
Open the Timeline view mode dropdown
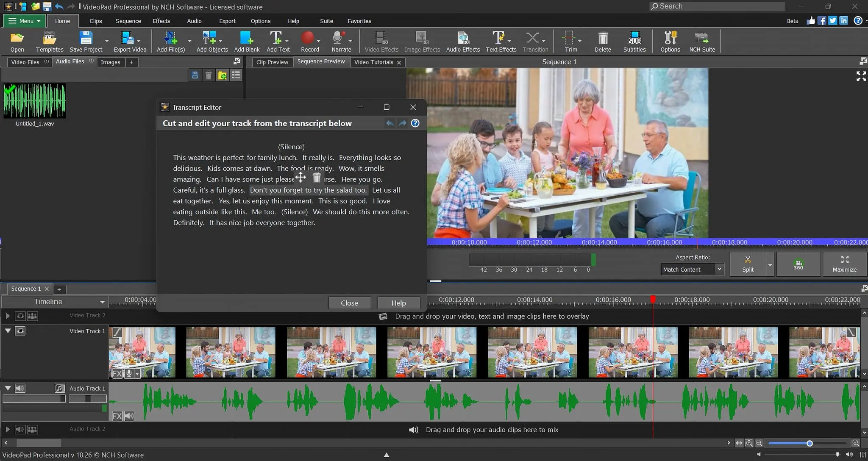coord(54,302)
